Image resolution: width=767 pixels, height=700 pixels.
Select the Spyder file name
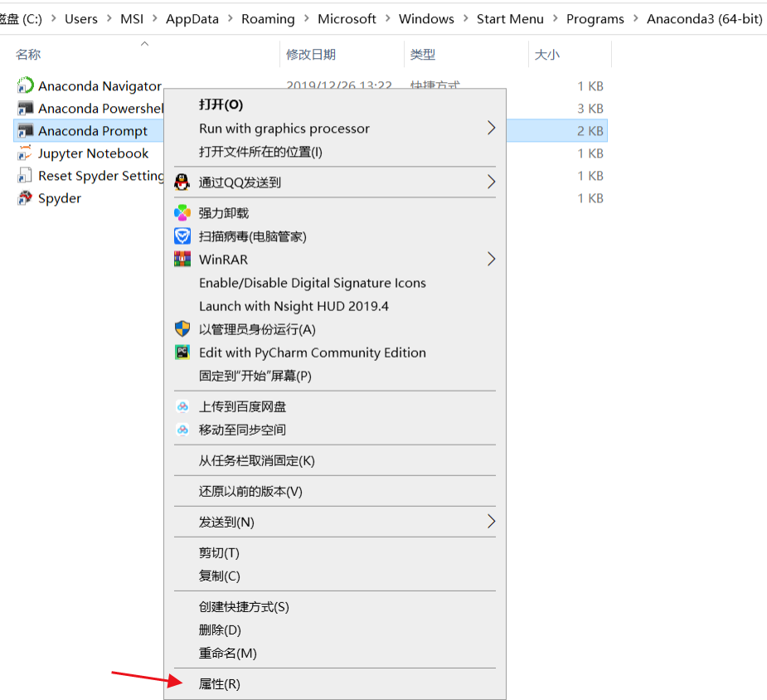coord(59,198)
